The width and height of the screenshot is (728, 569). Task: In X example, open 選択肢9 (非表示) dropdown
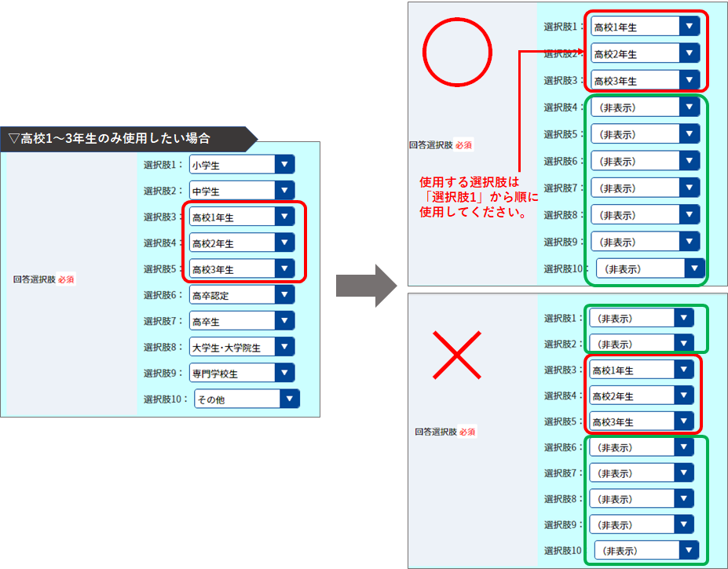(x=642, y=524)
